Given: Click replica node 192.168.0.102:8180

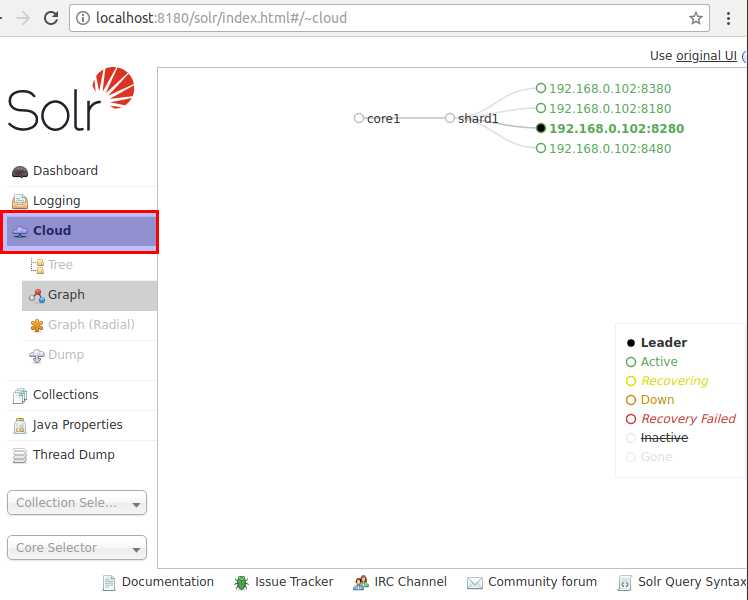Looking at the screenshot, I should click(610, 109).
